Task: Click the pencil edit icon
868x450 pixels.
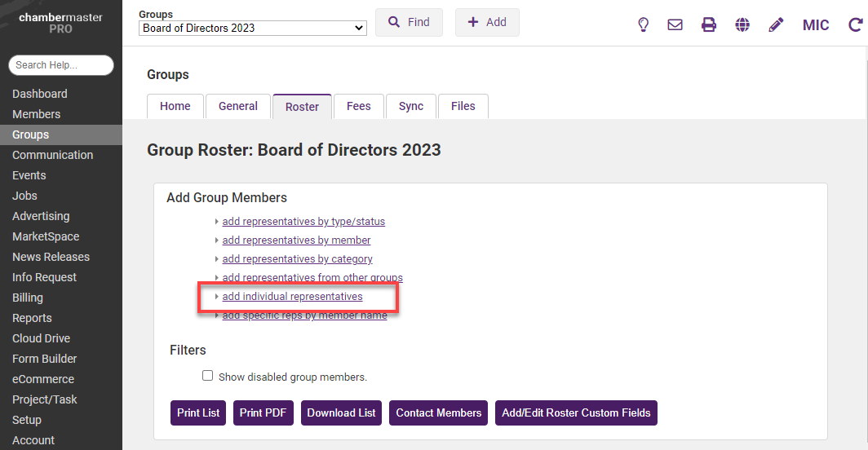Action: (776, 24)
